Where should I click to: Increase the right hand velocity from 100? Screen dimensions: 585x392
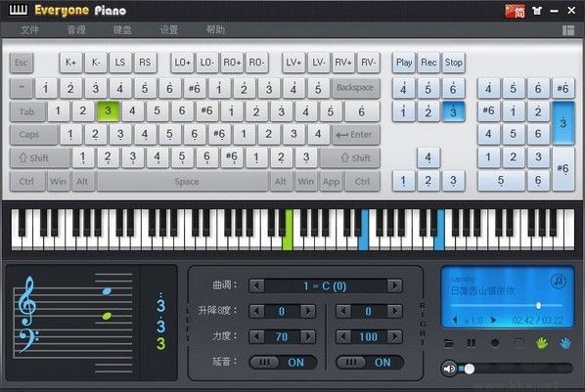tap(394, 337)
